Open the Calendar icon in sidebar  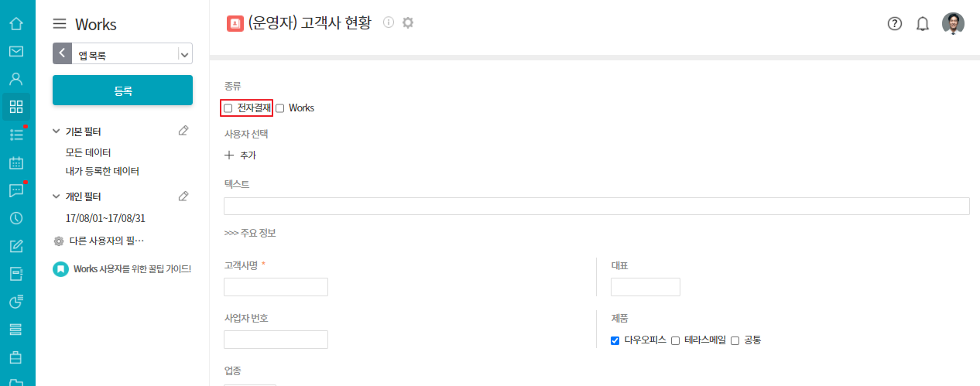tap(15, 162)
